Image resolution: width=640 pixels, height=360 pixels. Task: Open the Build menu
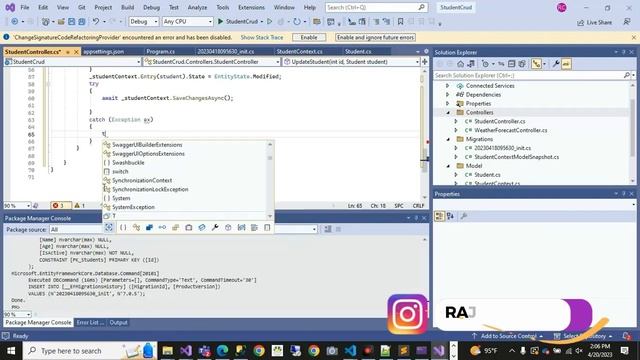[127, 7]
